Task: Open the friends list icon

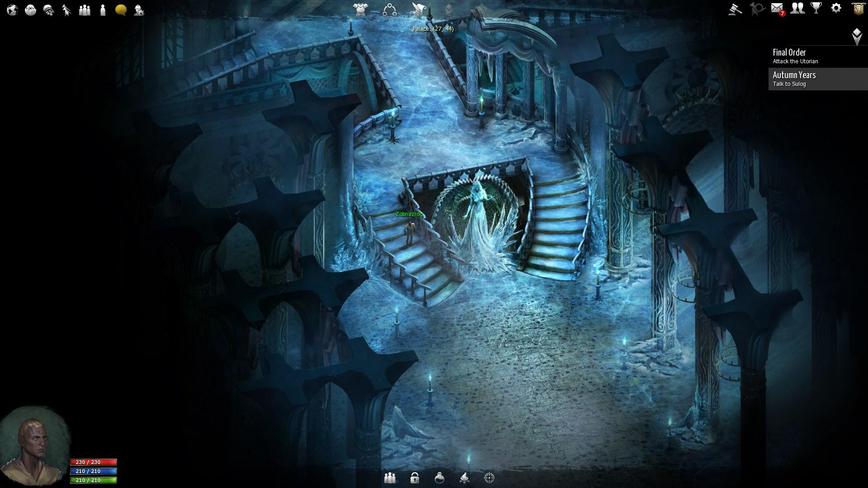Action: click(x=797, y=9)
